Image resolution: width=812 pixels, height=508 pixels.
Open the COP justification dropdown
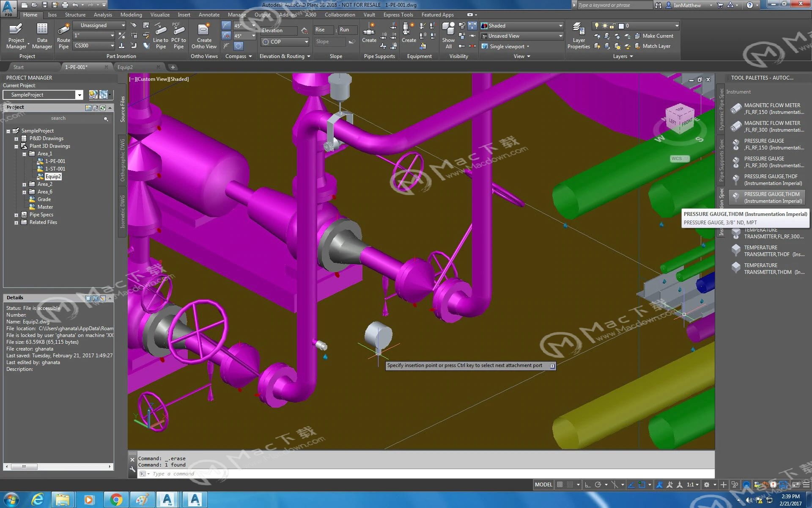coord(285,41)
